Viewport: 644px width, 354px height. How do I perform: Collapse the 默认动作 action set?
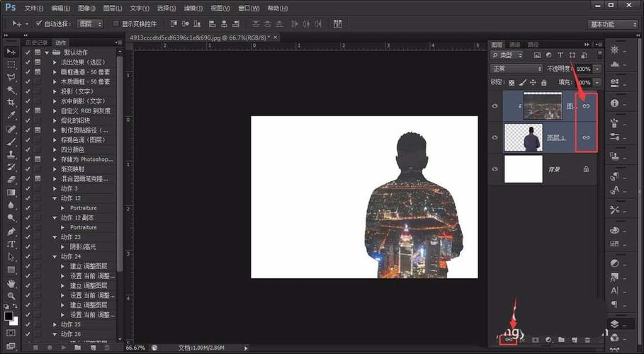coord(47,52)
